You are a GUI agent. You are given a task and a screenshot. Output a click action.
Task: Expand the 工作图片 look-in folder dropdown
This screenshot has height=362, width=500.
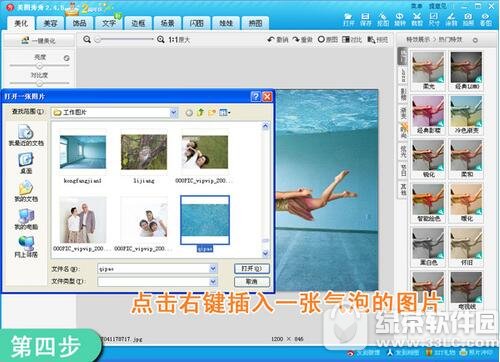(x=173, y=113)
